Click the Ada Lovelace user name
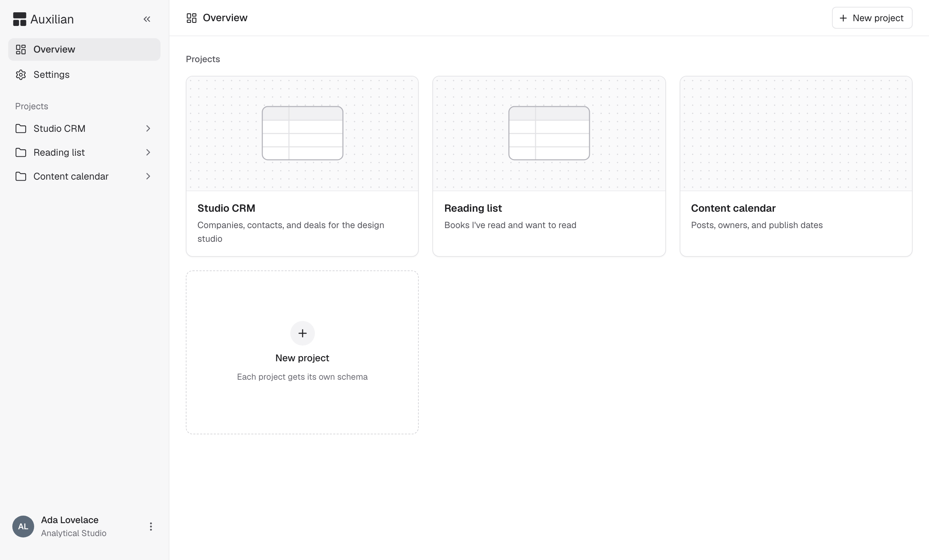The width and height of the screenshot is (929, 560). point(70,520)
